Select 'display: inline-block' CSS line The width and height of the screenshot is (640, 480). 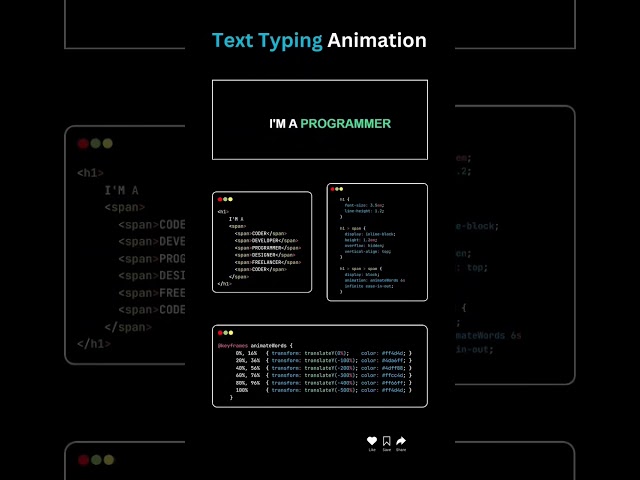[370, 234]
